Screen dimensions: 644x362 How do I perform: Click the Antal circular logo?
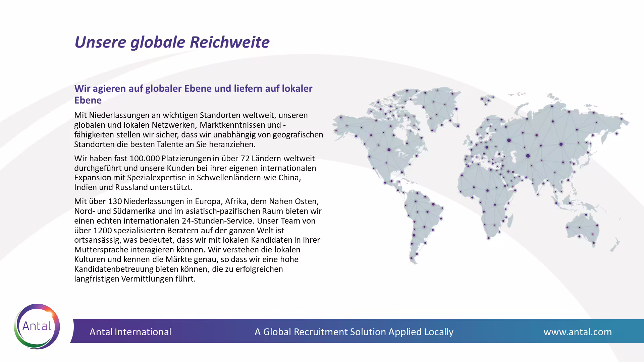(x=37, y=326)
